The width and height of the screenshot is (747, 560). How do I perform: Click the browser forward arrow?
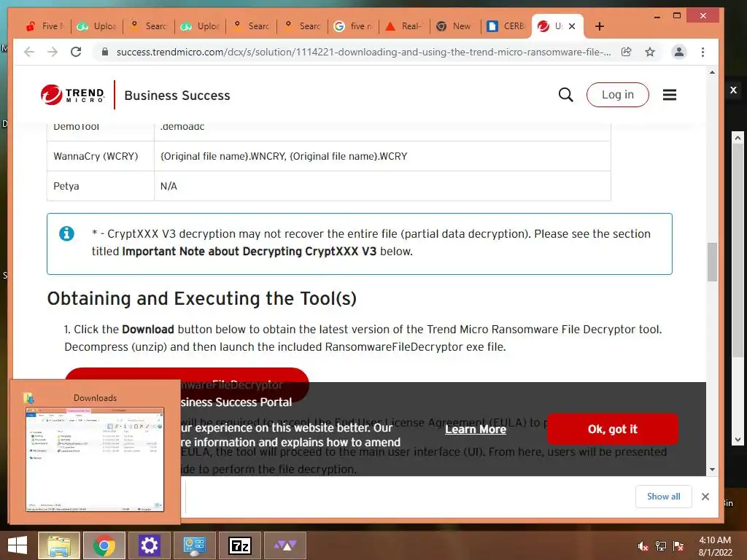coord(53,52)
